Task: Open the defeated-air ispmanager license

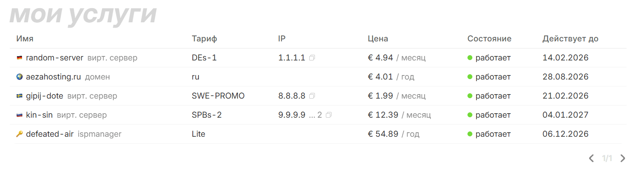Action: [50, 134]
